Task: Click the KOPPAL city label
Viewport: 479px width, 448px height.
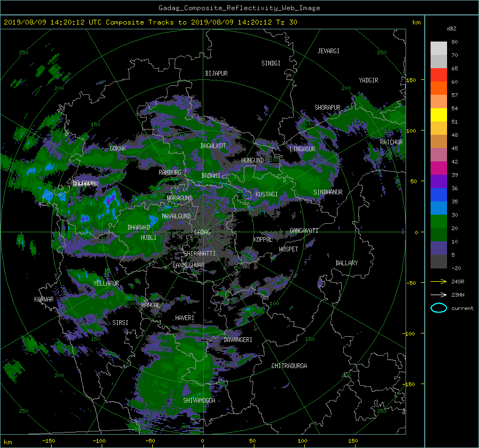Action: coord(263,239)
